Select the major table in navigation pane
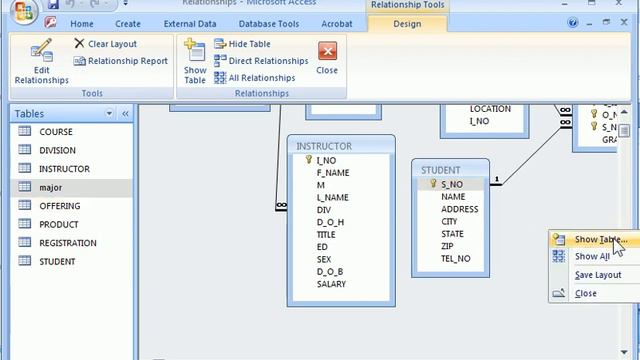Viewport: 640px width, 360px height. point(71,187)
